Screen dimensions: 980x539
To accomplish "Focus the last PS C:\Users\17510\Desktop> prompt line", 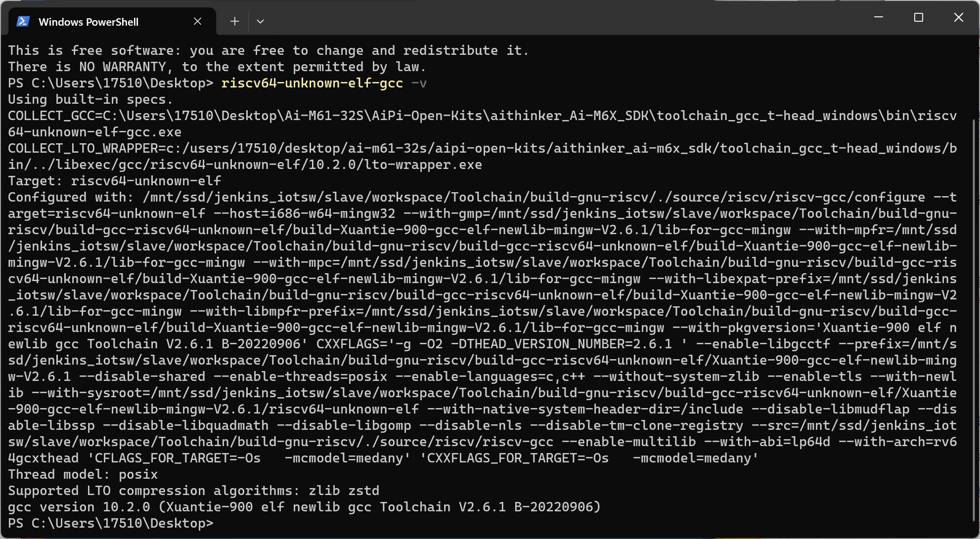I will 111,523.
